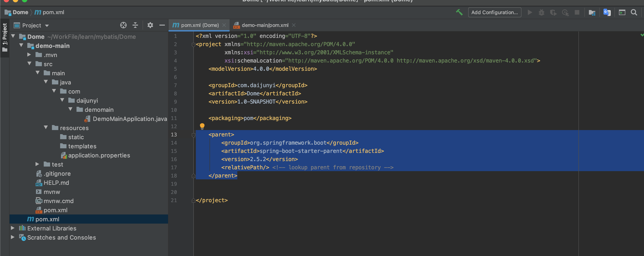Click the Debug bug icon in toolbar
Image resolution: width=644 pixels, height=256 pixels.
(541, 12)
